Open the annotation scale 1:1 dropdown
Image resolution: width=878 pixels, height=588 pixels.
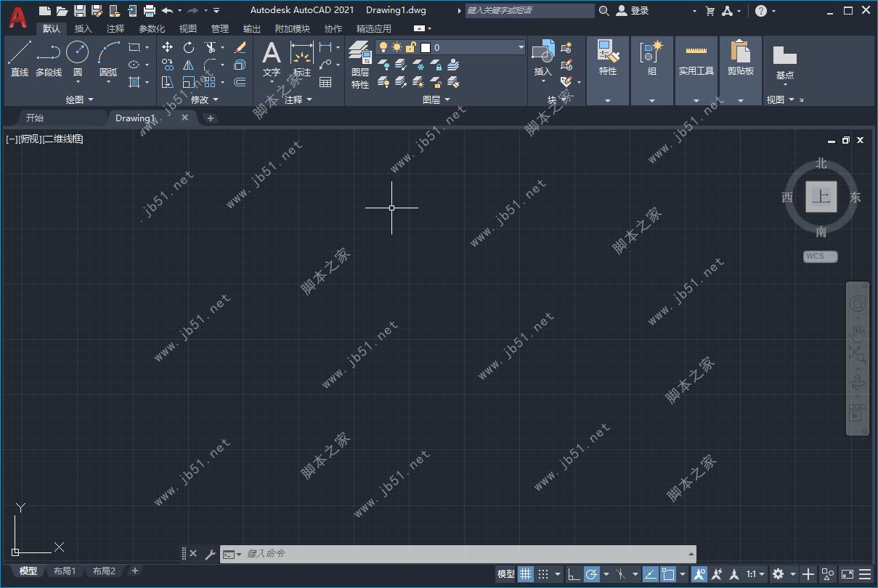pos(754,573)
